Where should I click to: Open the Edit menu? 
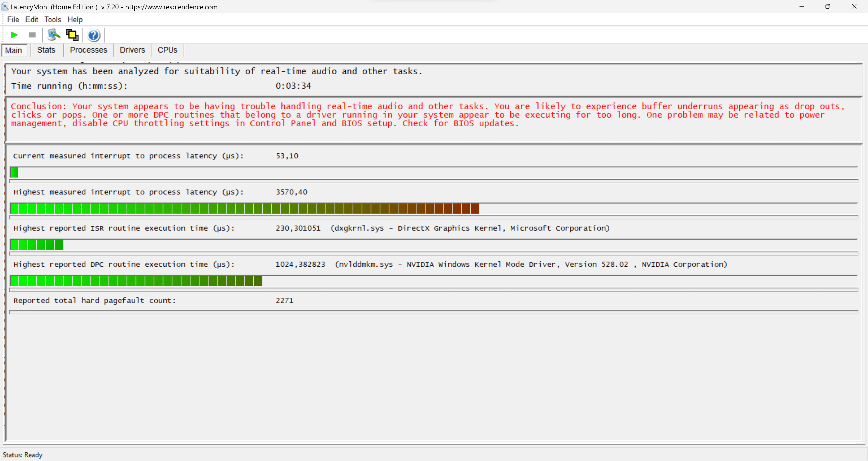(32, 19)
